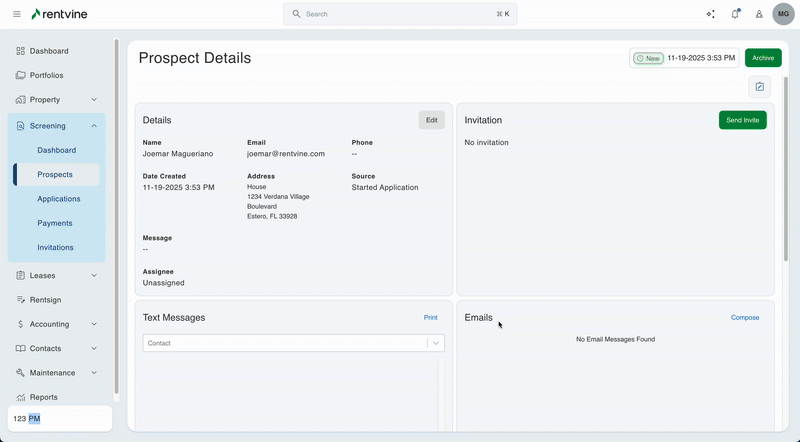
Task: Select Applications under Screening
Action: 59,199
